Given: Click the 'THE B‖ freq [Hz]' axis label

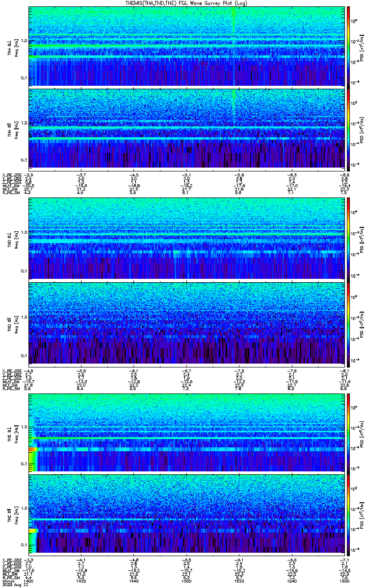Looking at the screenshot, I should pos(12,514).
